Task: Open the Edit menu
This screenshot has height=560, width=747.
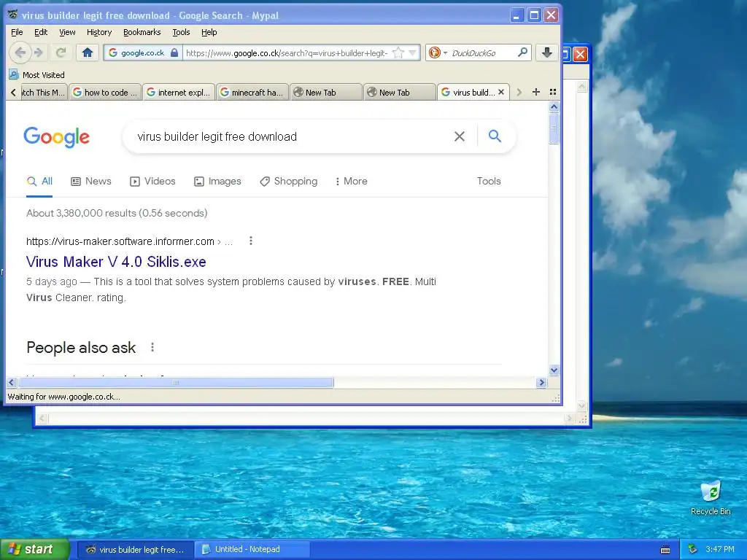Action: click(x=41, y=32)
